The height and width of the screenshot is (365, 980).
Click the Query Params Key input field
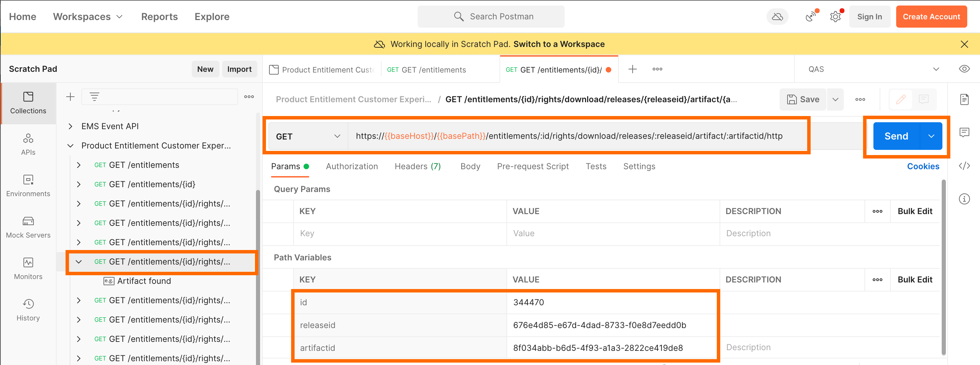pos(399,233)
